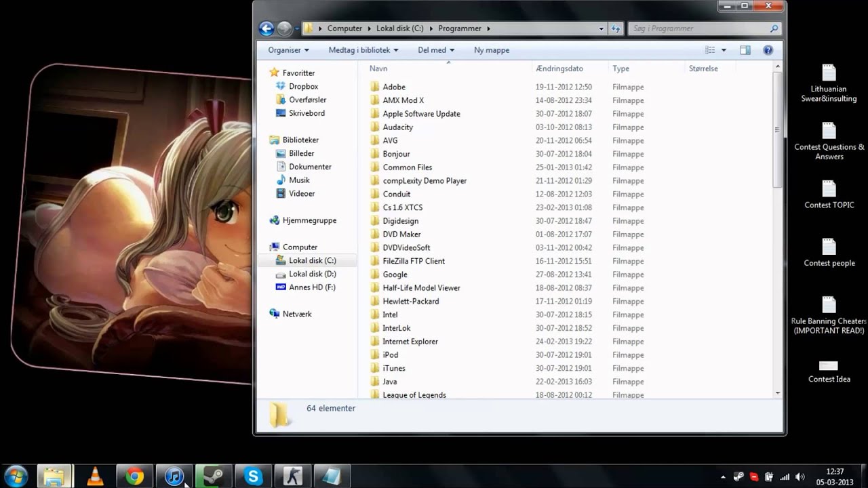
Task: Expand the arrow after Computer breadcrumb
Action: pyautogui.click(x=370, y=28)
